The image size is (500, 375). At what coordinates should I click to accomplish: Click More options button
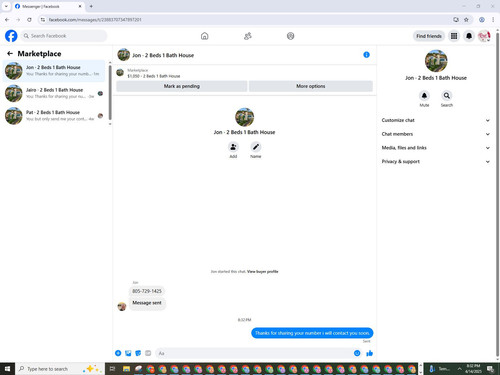[311, 86]
